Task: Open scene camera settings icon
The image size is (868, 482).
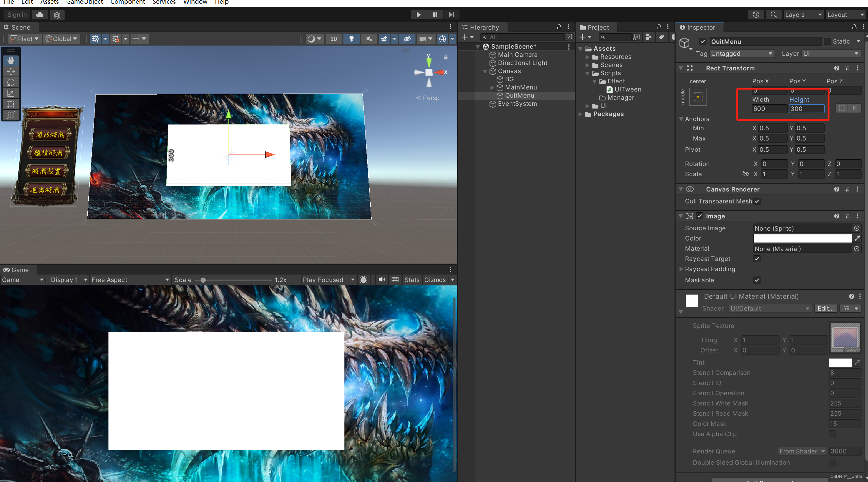Action: pos(422,39)
